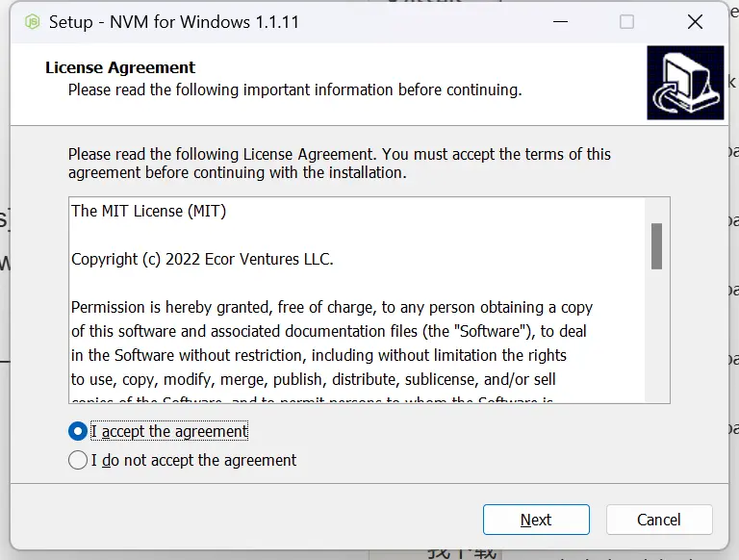Screen dimensions: 739x560
Task: Click the NVM Node.js icon in title bar
Action: 32,22
